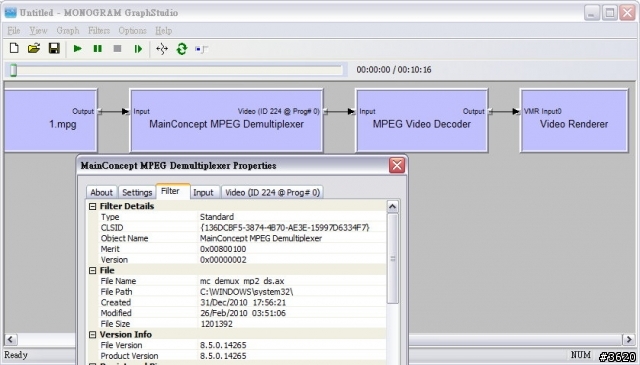
Task: Click the direct connect mode arrows icon
Action: [x=162, y=49]
